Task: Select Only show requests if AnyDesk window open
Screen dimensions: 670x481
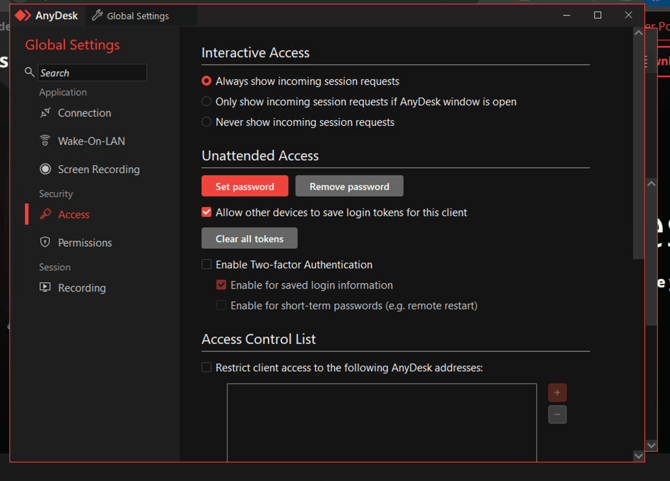Action: (206, 101)
